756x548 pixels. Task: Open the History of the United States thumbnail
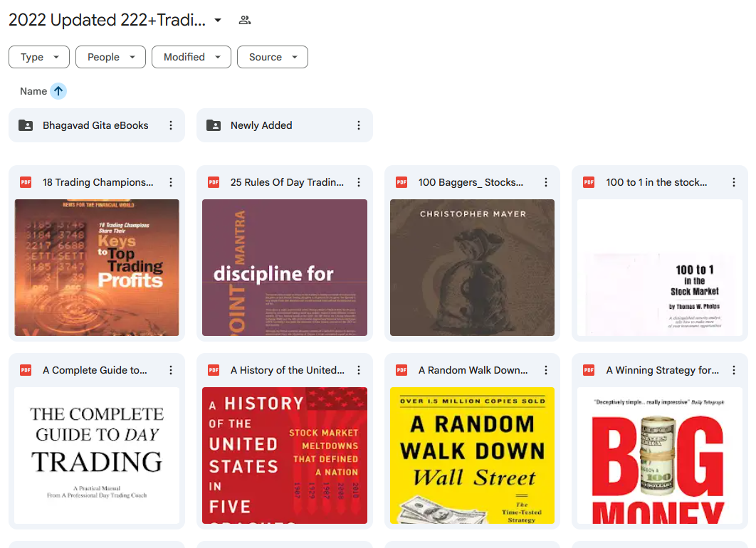tap(285, 455)
